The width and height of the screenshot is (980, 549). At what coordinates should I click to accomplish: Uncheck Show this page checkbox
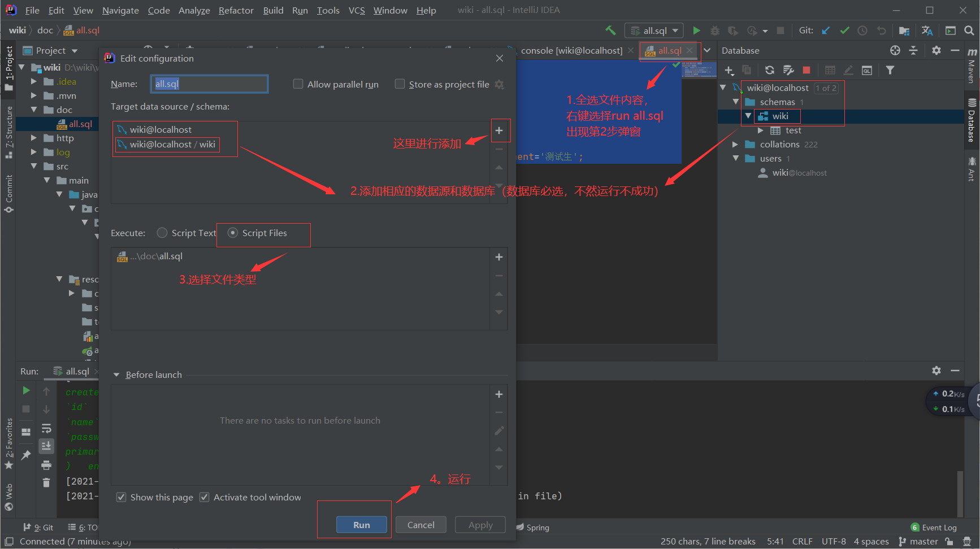point(121,497)
